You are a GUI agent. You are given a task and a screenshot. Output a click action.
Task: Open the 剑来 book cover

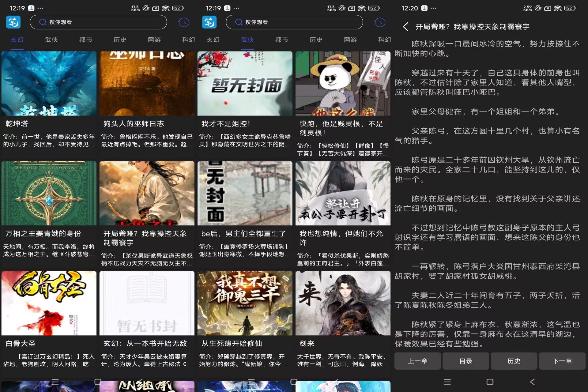point(343,303)
